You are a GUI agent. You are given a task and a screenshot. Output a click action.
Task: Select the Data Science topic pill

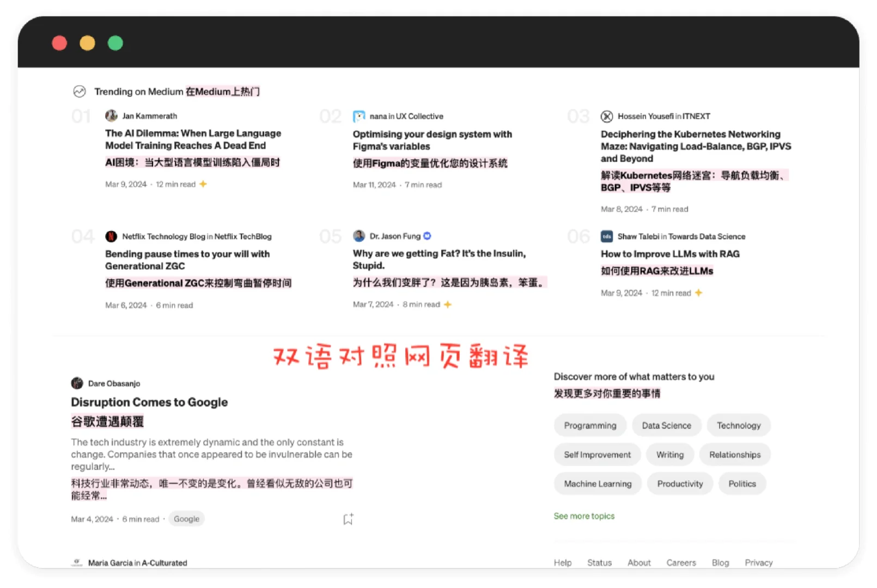click(x=666, y=425)
